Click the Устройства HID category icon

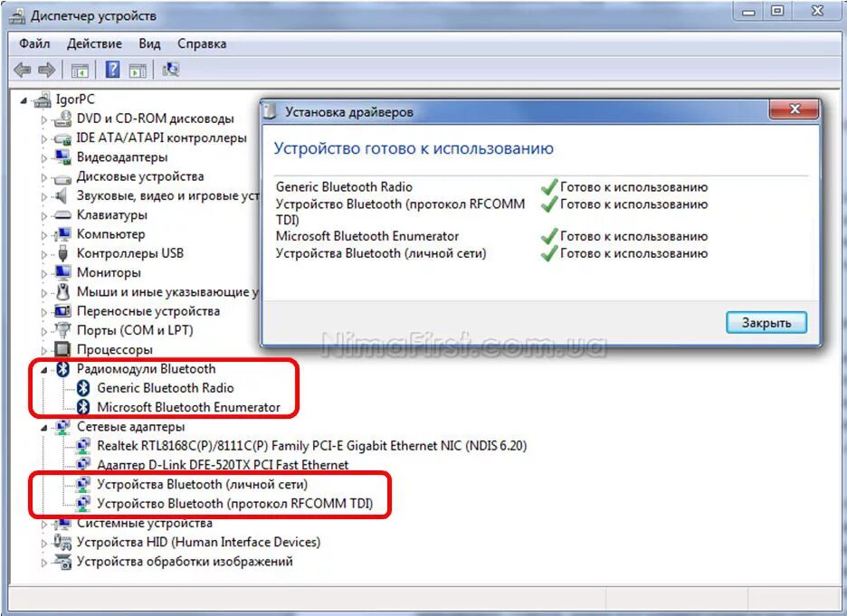coord(62,542)
